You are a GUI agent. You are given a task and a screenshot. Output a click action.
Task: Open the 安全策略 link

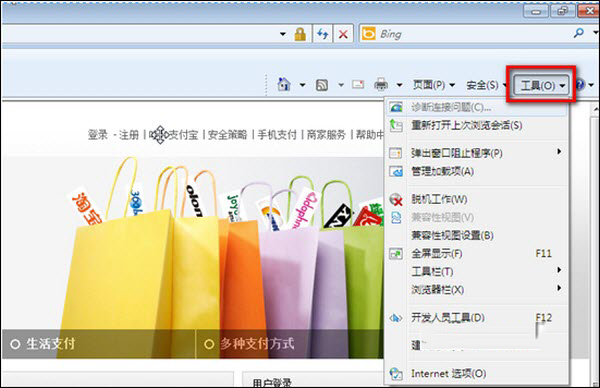(x=227, y=134)
